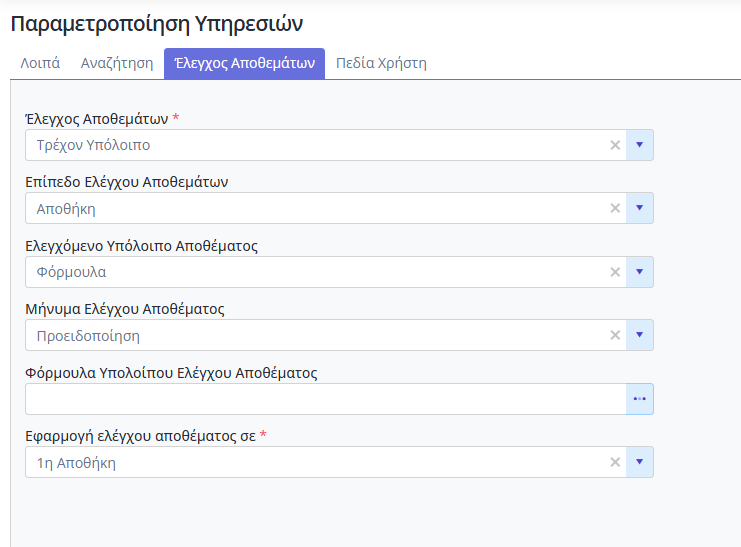The width and height of the screenshot is (741, 547).
Task: Clear the Μήνυμα Ελέγχου Αποθέματος value
Action: pyautogui.click(x=615, y=335)
